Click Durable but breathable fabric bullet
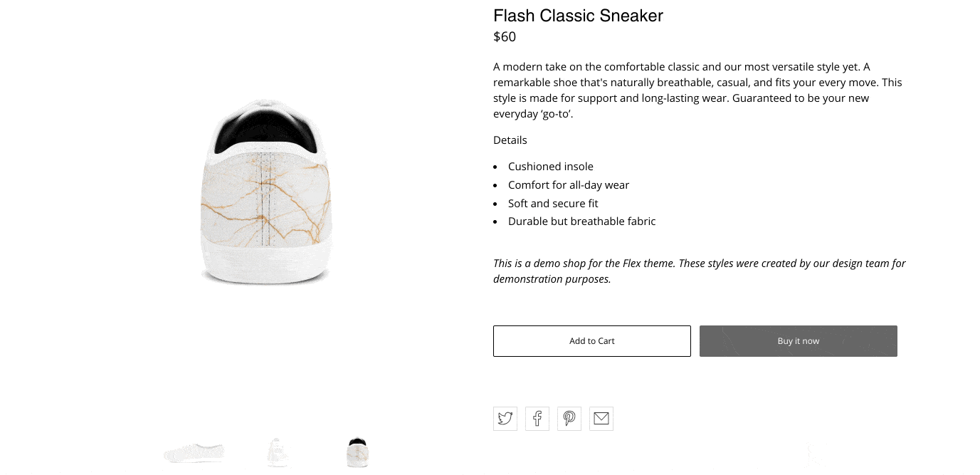This screenshot has height=475, width=980. 581,221
